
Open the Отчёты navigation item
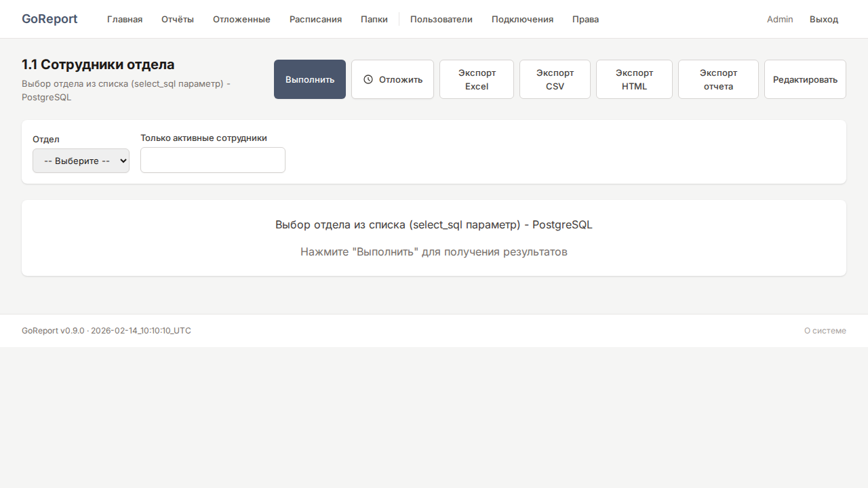tap(178, 19)
